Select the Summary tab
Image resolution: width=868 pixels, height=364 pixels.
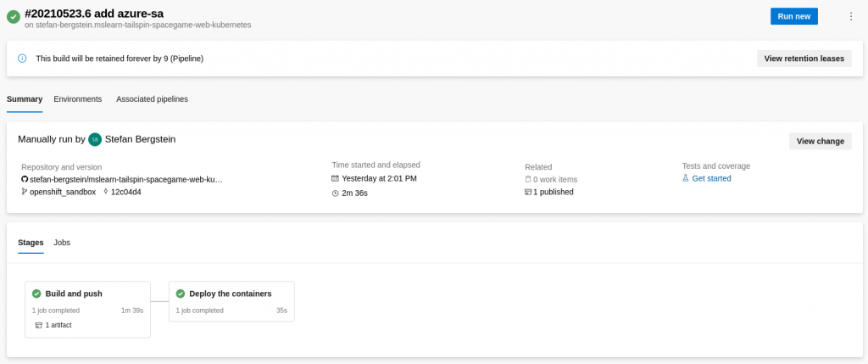coord(25,99)
